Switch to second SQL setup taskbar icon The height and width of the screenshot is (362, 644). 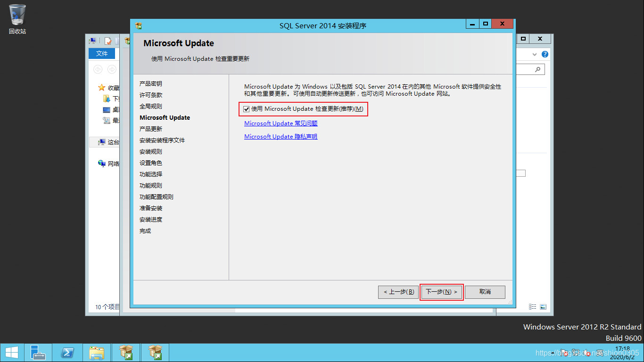coord(155,353)
